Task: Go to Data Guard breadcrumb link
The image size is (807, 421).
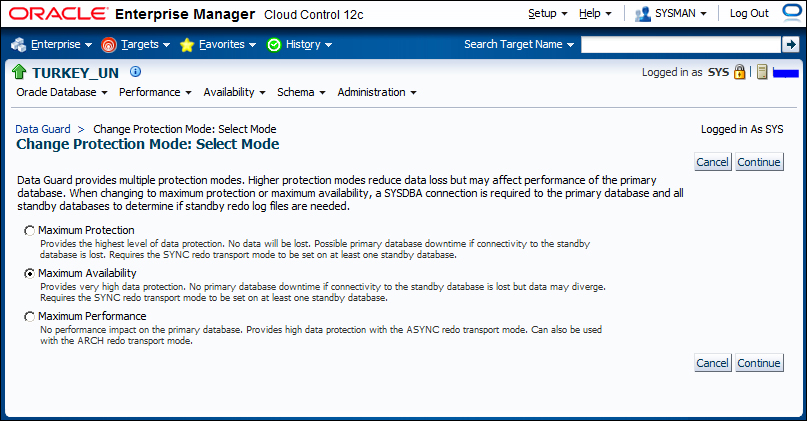Action: [x=43, y=129]
